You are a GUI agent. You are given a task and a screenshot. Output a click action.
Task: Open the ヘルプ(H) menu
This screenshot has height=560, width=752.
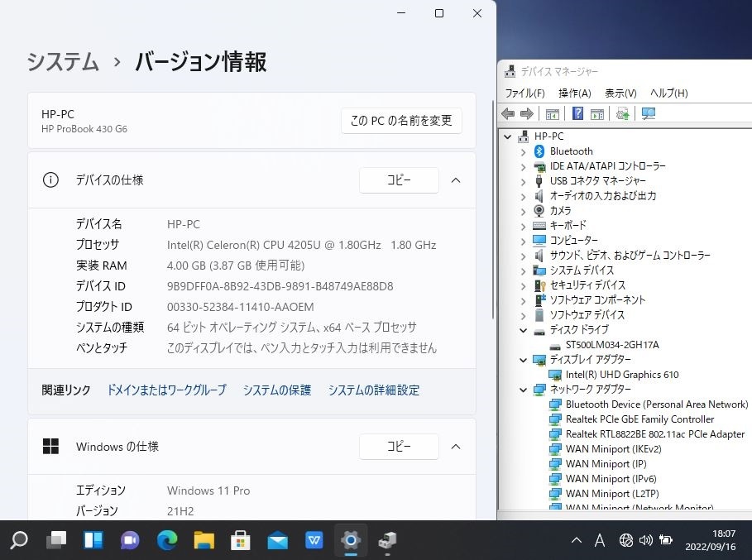(669, 93)
